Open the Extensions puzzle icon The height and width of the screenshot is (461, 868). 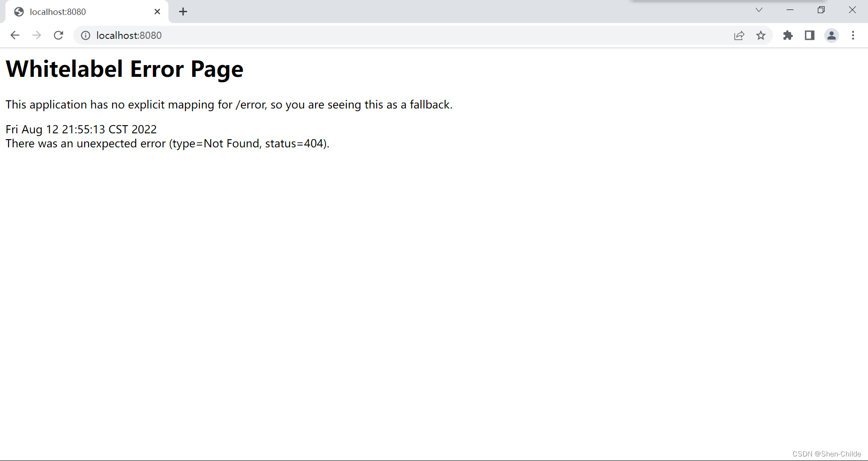pos(788,35)
